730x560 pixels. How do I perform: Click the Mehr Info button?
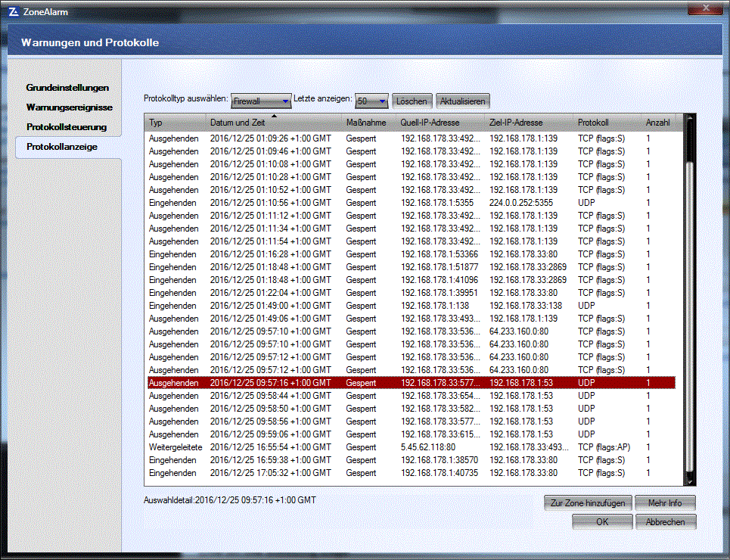665,503
